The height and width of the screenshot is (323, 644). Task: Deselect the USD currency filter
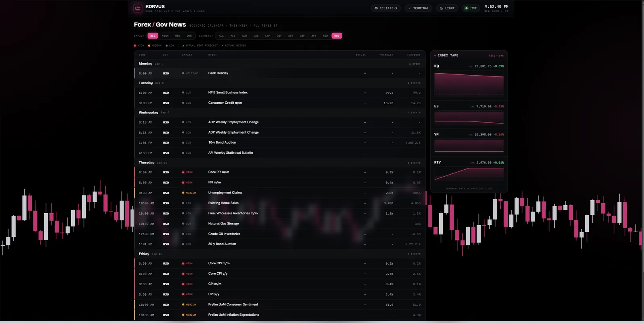click(337, 36)
